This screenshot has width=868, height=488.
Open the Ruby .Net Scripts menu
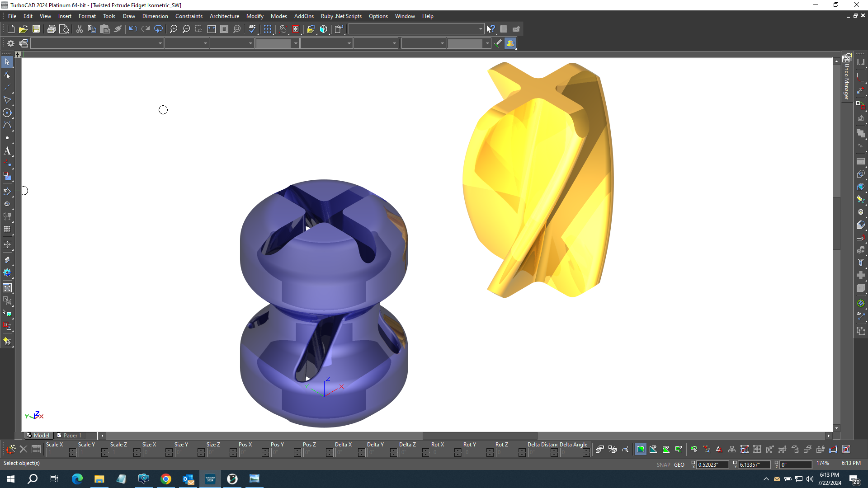[x=341, y=16]
